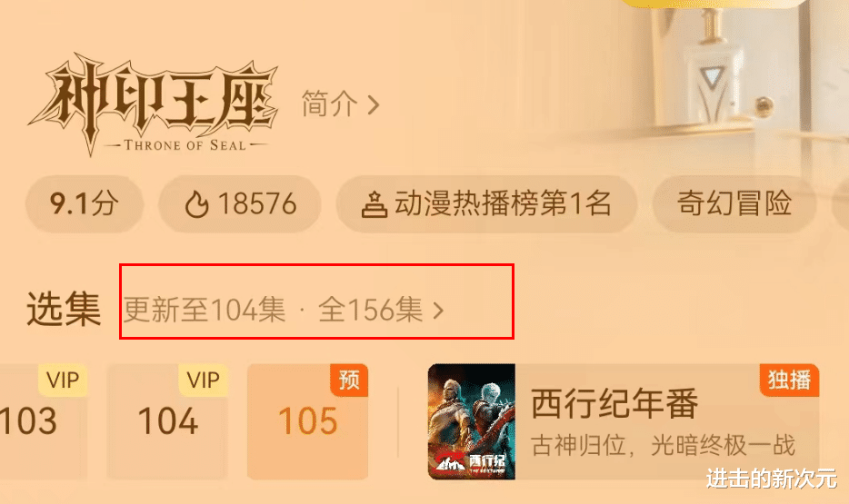Tap the 独播 exclusive badge
This screenshot has width=849, height=504.
click(x=789, y=380)
